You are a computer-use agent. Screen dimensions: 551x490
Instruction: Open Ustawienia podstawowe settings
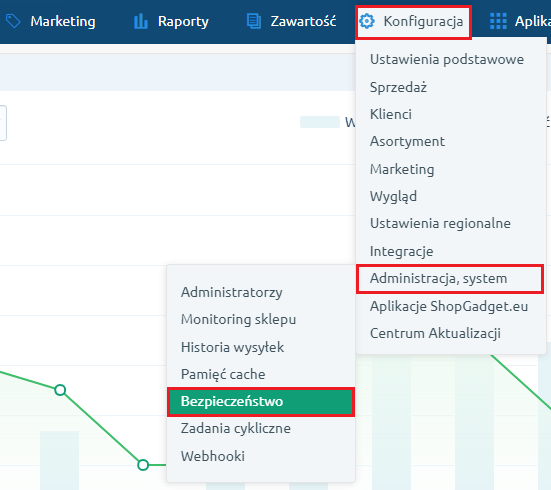pos(447,59)
